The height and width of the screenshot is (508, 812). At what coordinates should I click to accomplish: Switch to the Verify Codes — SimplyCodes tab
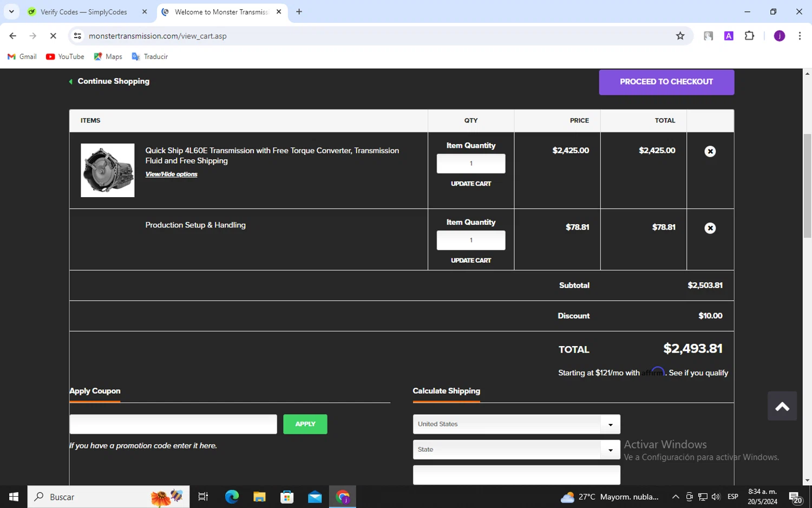[x=84, y=12]
